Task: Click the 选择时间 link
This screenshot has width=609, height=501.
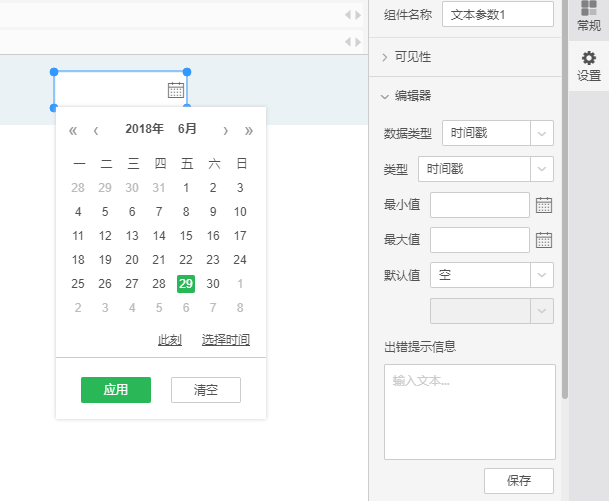Action: [226, 340]
